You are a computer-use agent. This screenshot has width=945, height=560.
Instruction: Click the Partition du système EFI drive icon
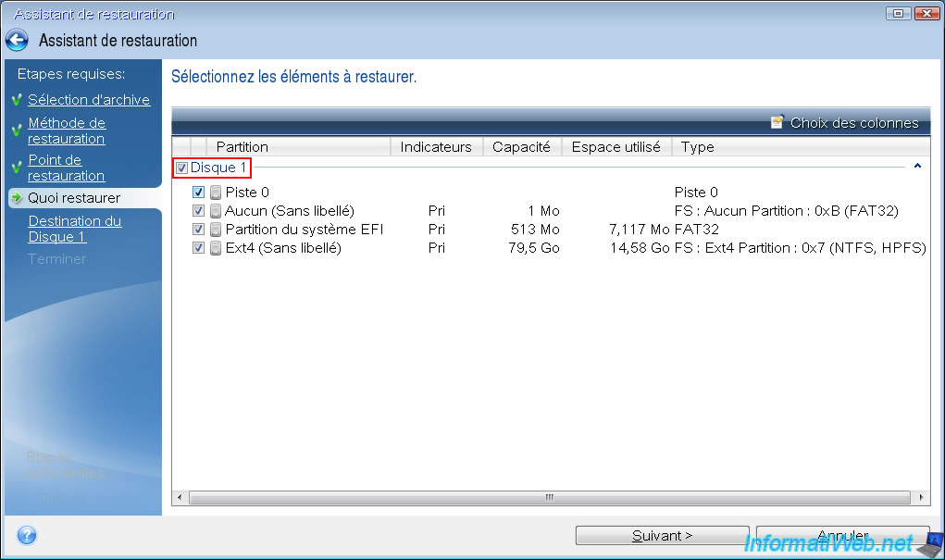(215, 230)
